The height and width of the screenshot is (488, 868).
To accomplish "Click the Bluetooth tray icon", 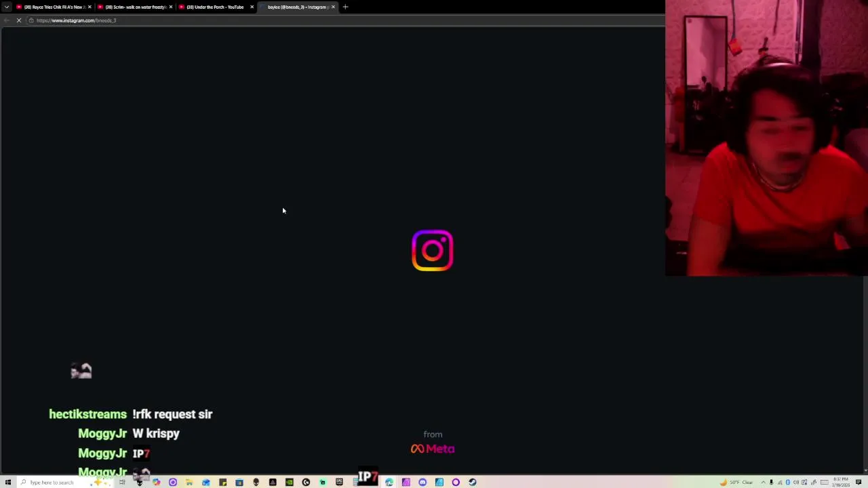I will [788, 482].
